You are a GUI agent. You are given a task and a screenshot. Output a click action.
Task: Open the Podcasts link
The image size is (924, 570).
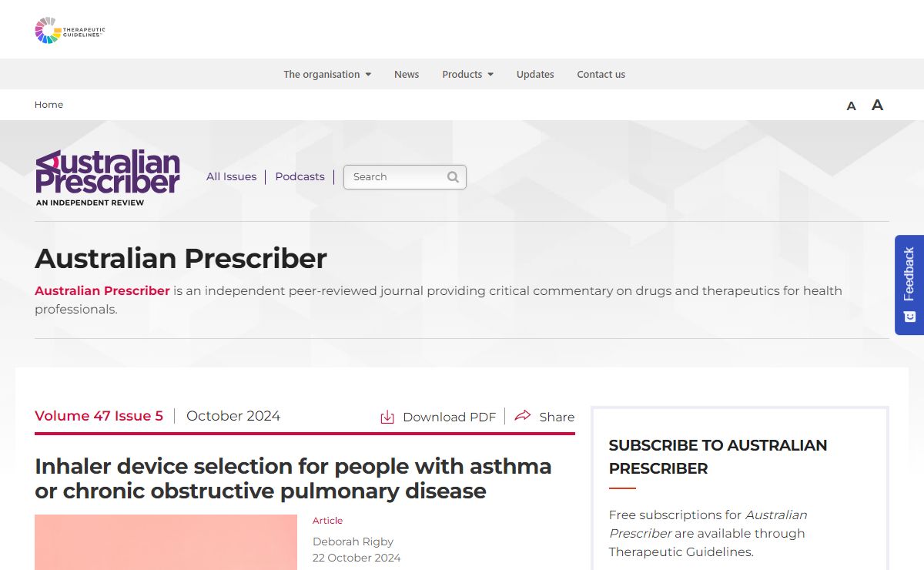tap(300, 176)
